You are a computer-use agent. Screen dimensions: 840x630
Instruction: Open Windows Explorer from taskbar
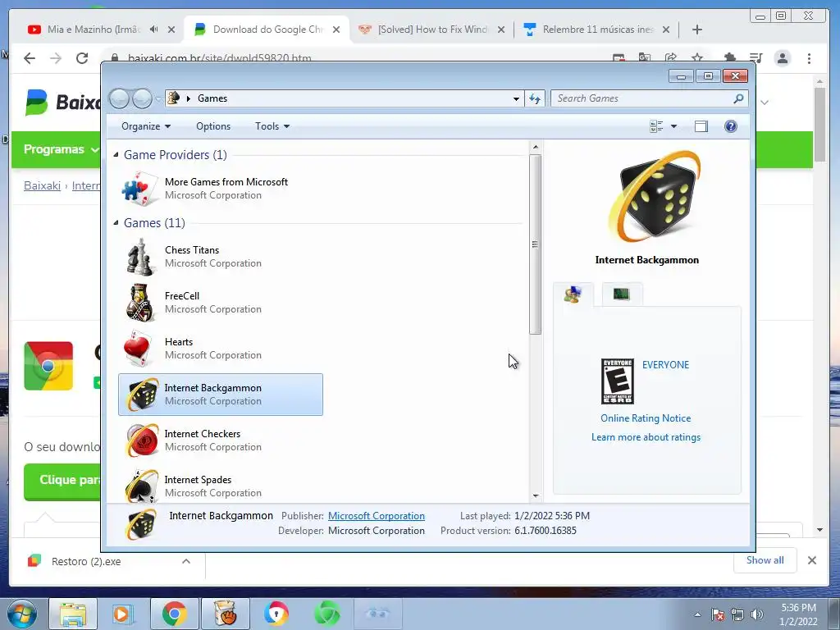tap(73, 614)
